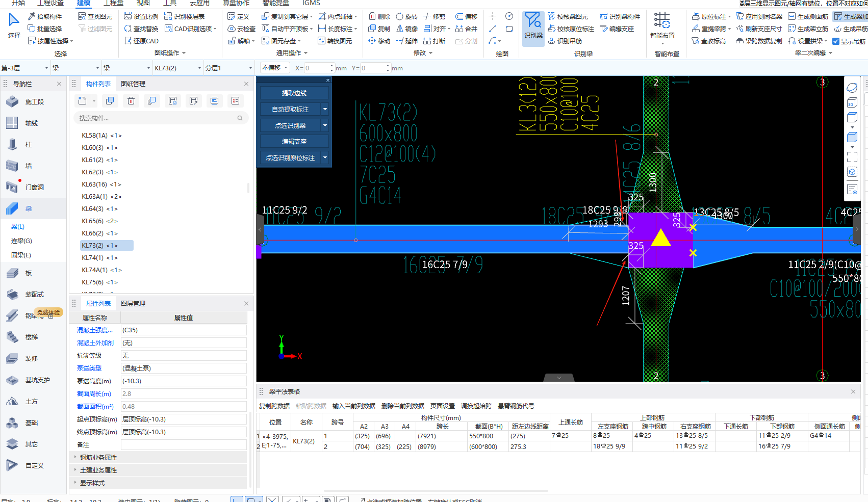Click the 拾取构件 picker tool

coord(45,16)
